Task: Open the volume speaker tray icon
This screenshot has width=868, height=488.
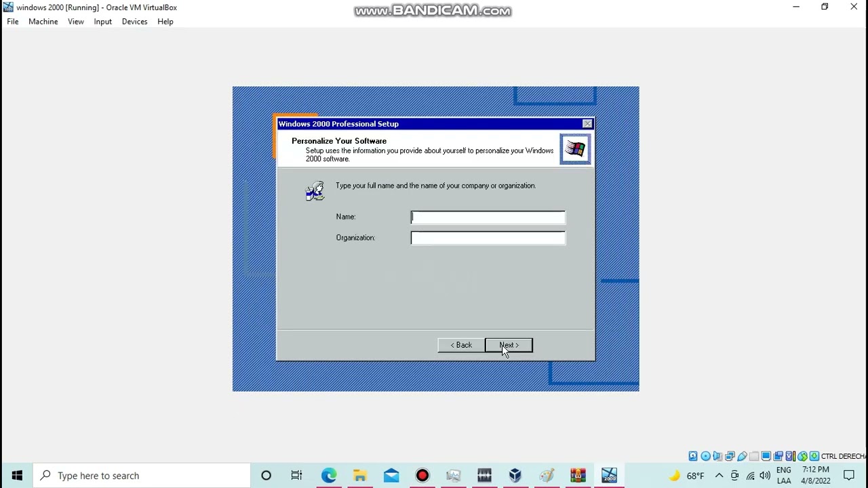Action: point(765,476)
